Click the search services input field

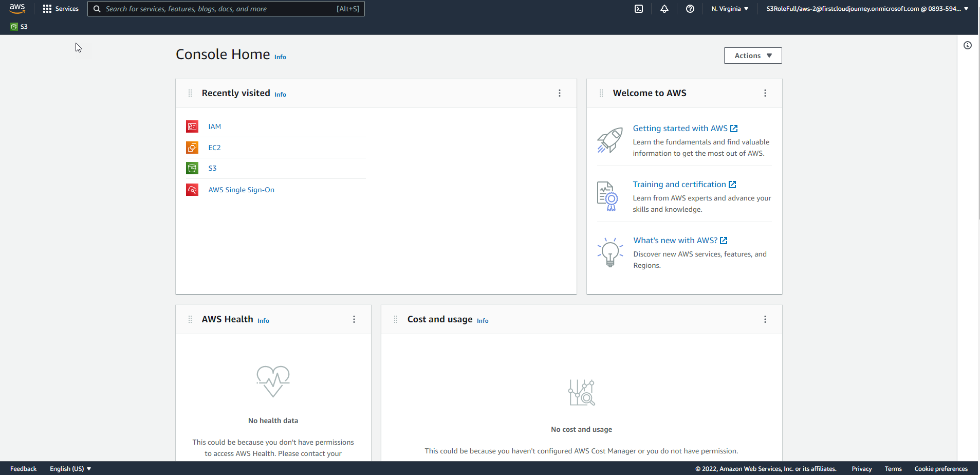[226, 9]
